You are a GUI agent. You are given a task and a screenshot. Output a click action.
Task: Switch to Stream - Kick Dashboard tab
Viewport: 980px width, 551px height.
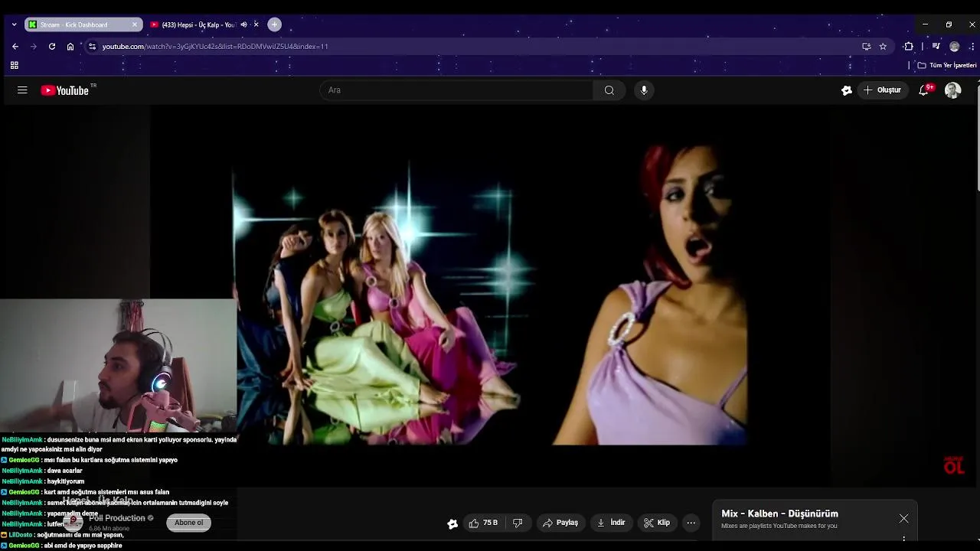click(x=83, y=24)
